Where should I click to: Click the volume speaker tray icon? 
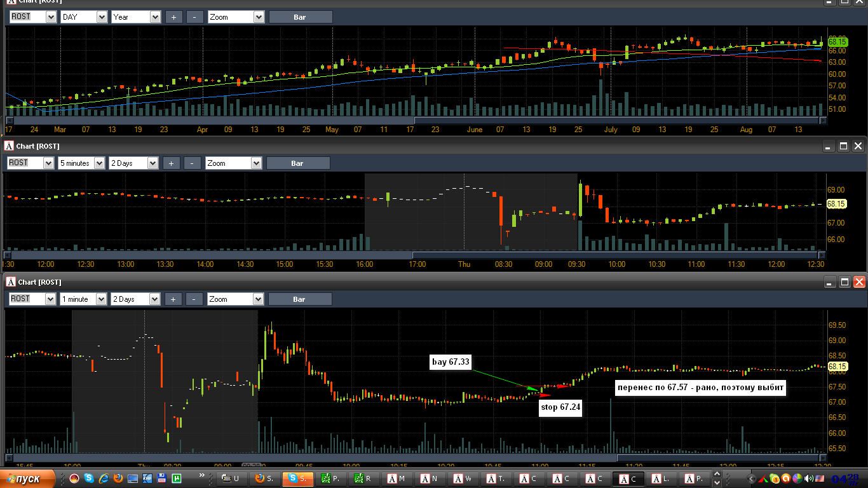(x=808, y=478)
